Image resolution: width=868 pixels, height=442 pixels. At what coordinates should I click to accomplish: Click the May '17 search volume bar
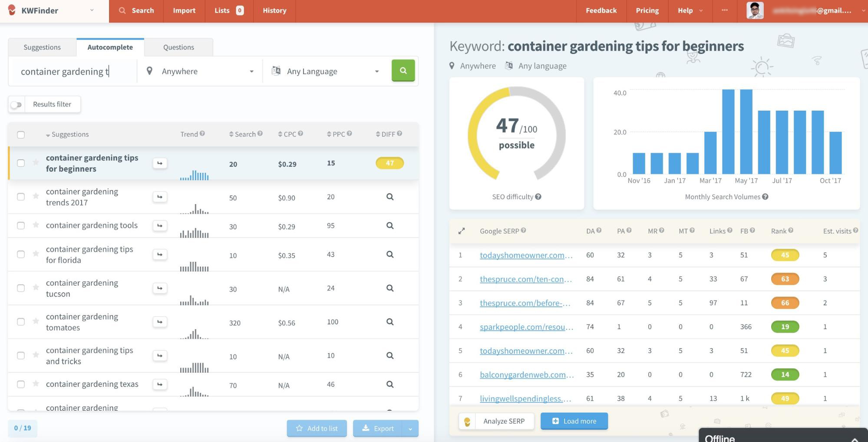click(x=746, y=132)
